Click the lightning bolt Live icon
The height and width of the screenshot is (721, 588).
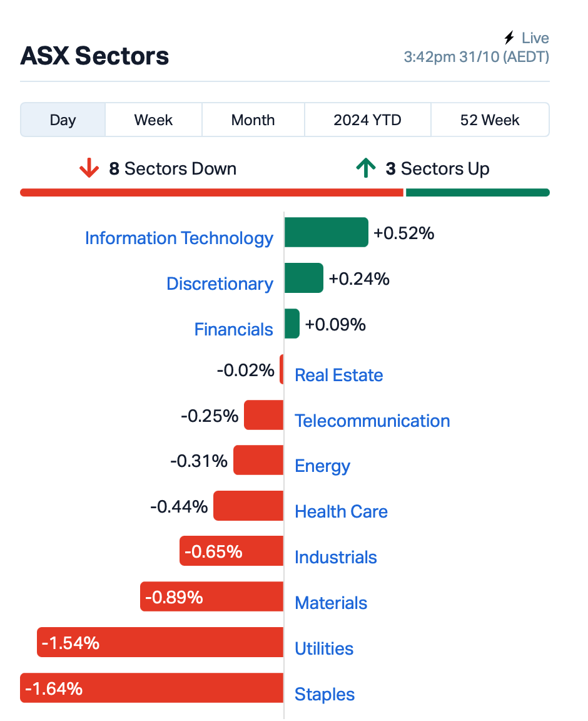(x=509, y=38)
